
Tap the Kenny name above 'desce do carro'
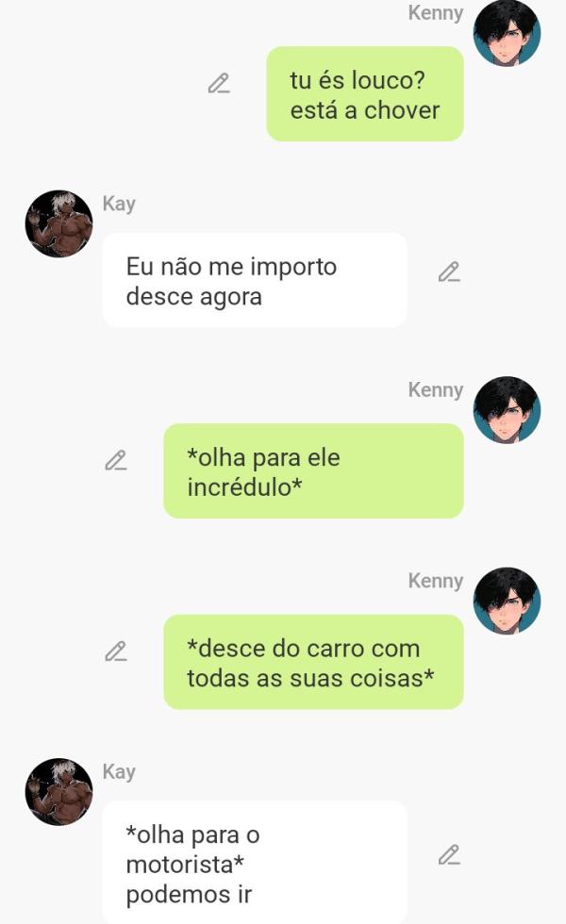436,581
